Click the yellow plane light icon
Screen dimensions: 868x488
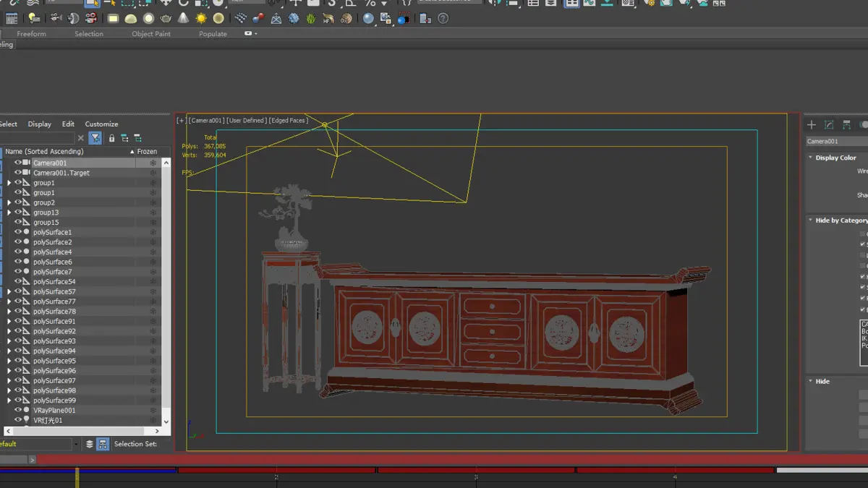coord(114,18)
